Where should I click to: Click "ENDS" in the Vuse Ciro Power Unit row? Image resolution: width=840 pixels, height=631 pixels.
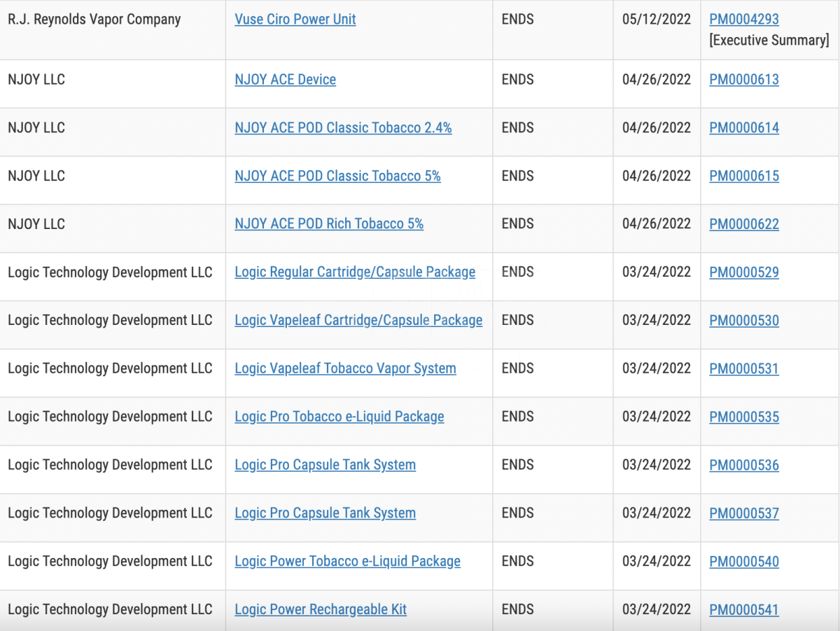click(x=518, y=20)
